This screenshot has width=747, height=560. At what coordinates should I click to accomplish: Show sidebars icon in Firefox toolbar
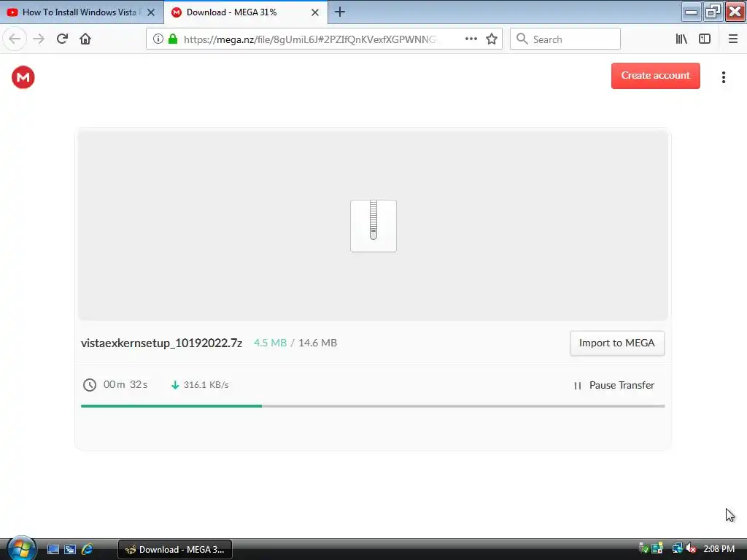705,39
